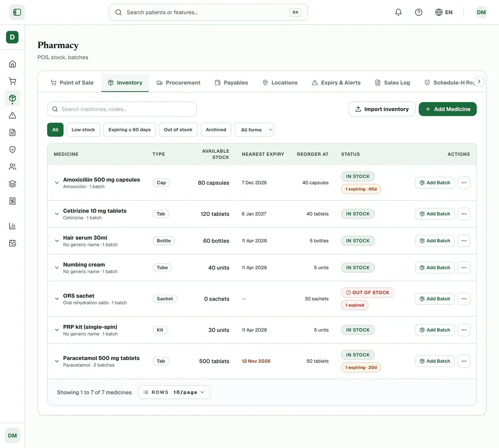
Task: Open the Home icon in sidebar
Action: pos(12,64)
